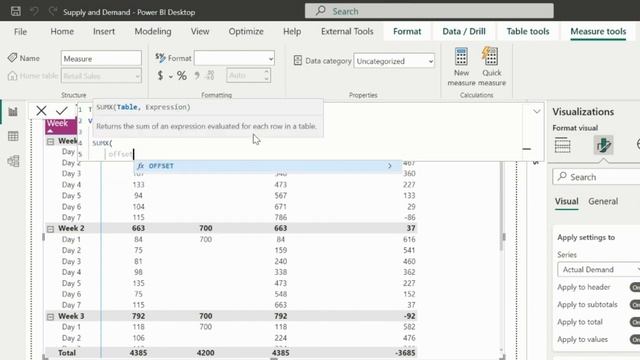Toggle Apply to total switch
The image size is (640, 360).
pyautogui.click(x=635, y=322)
